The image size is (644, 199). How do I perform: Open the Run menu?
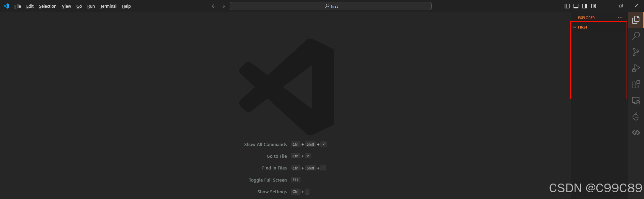(91, 6)
